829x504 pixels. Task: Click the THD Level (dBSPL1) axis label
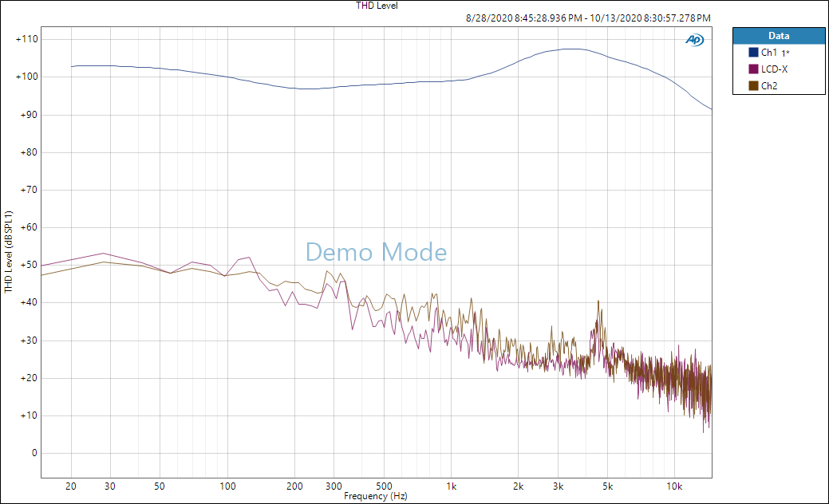tap(8, 252)
